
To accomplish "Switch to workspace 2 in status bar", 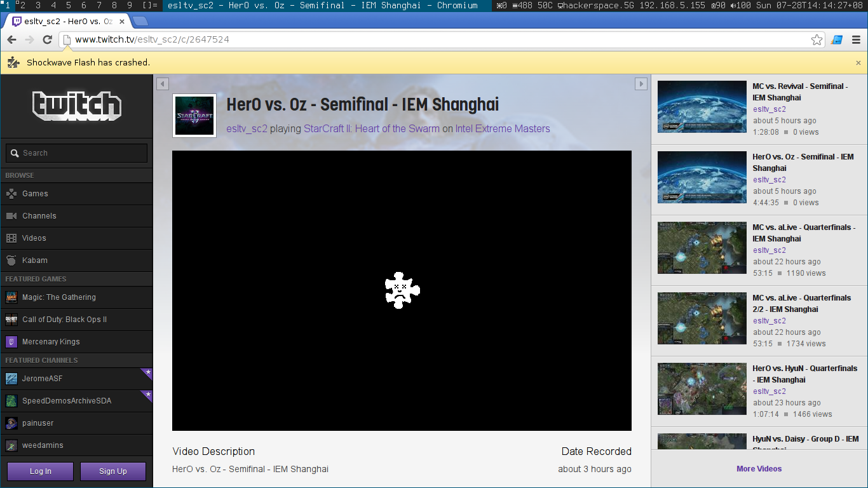I will point(22,5).
